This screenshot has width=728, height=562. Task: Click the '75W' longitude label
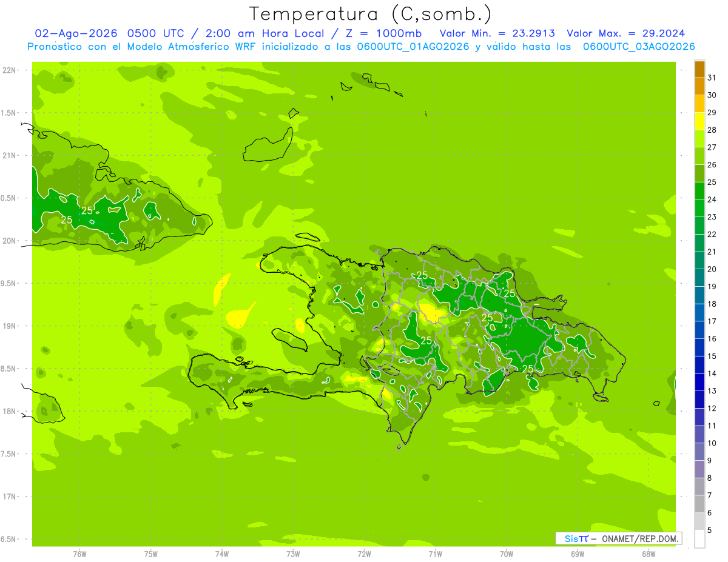click(151, 554)
